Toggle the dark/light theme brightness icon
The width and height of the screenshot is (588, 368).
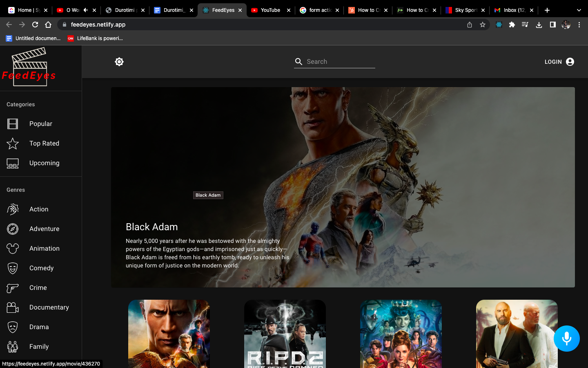119,62
